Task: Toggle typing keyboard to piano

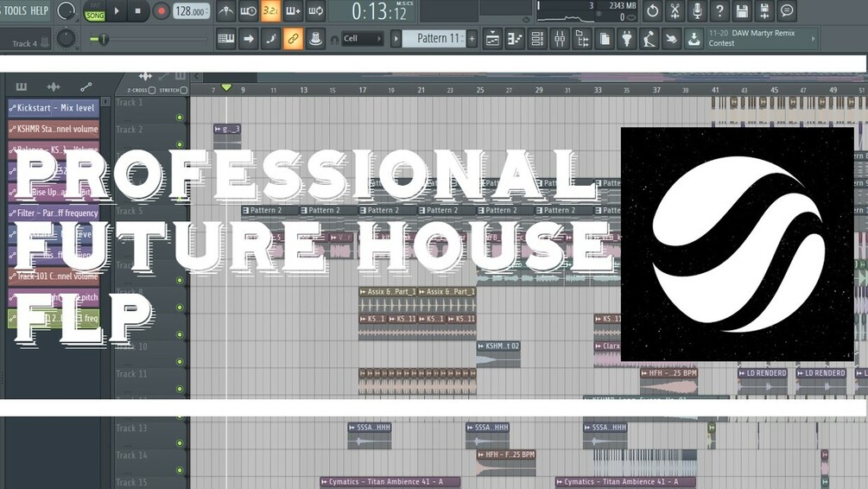Action: pyautogui.click(x=226, y=39)
